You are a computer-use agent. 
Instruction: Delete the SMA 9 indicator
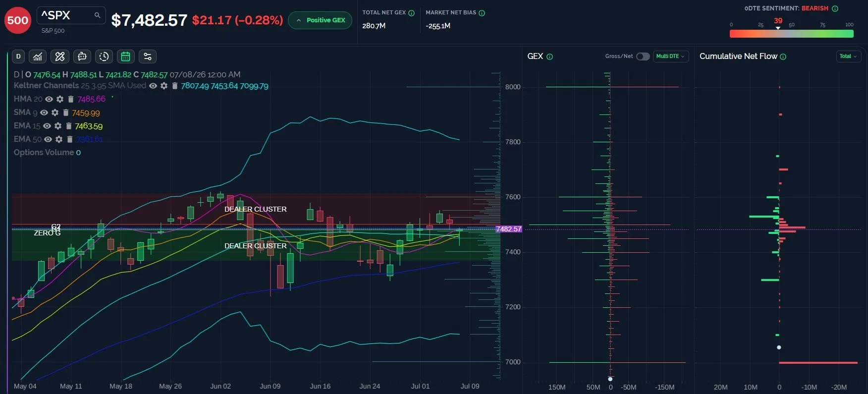[65, 113]
